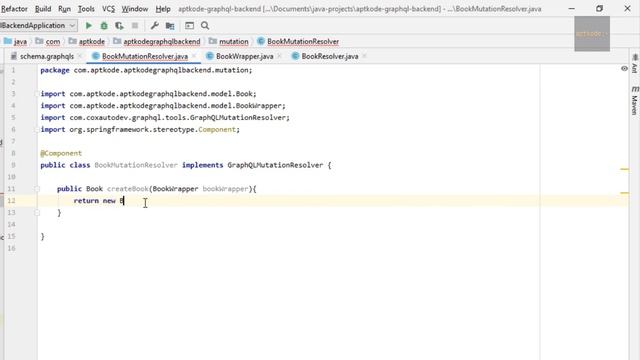This screenshot has height=360, width=640.
Task: Open the Refactor menu
Action: (14, 9)
